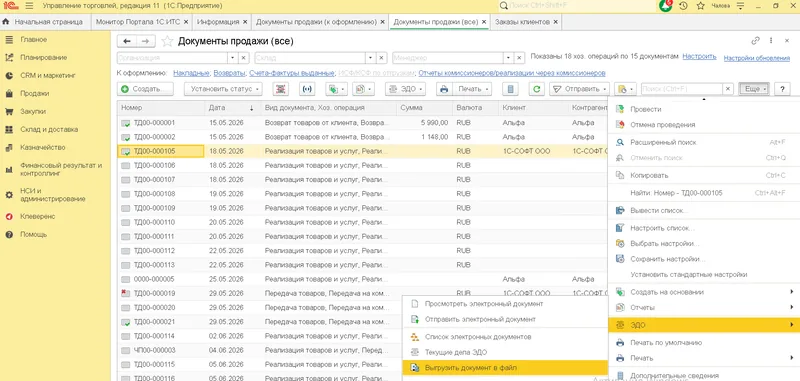Open Установить статус dropdown
The height and width of the screenshot is (381, 800).
pos(223,89)
